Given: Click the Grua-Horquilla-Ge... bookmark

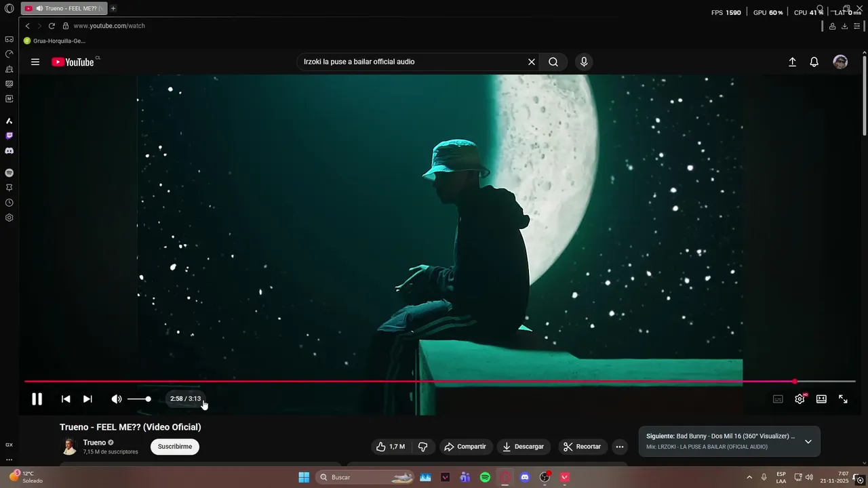Looking at the screenshot, I should point(54,41).
